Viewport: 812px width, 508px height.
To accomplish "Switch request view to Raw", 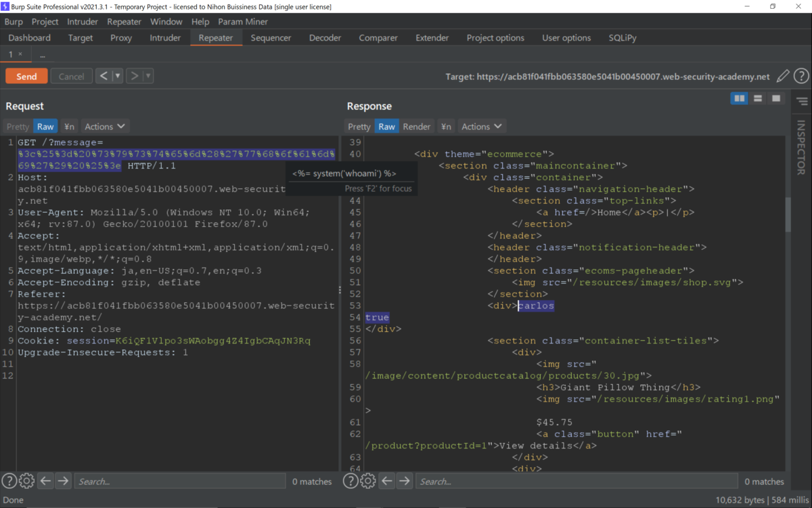I will pyautogui.click(x=45, y=127).
